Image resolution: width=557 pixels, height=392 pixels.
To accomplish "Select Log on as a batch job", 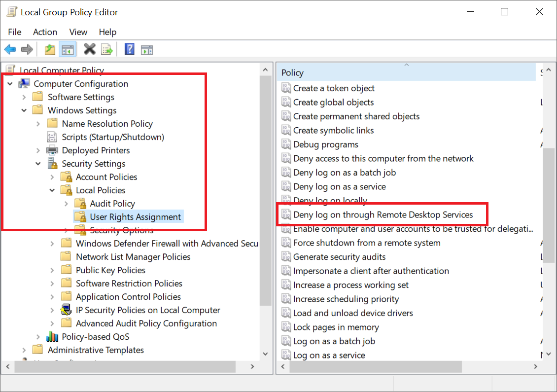I will tap(334, 341).
